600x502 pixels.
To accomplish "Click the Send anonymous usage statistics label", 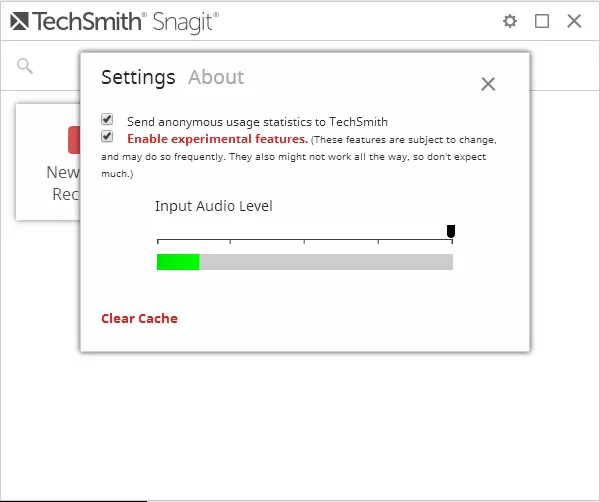I will [x=257, y=122].
